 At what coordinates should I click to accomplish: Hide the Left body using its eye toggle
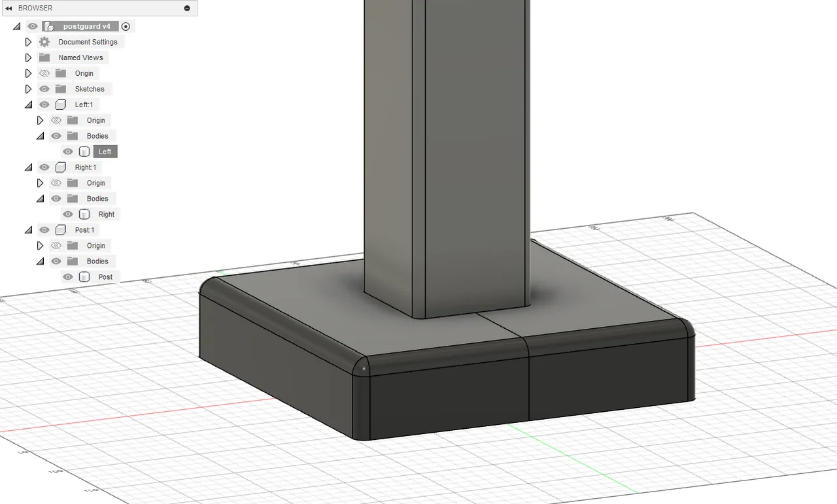tap(68, 151)
